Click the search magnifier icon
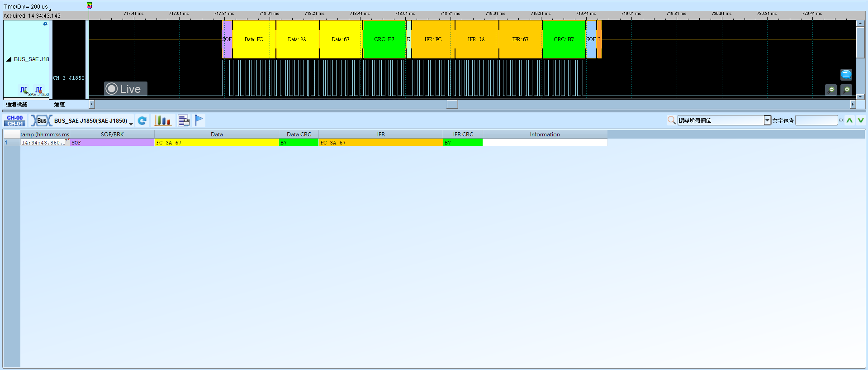The image size is (868, 370). tap(672, 120)
